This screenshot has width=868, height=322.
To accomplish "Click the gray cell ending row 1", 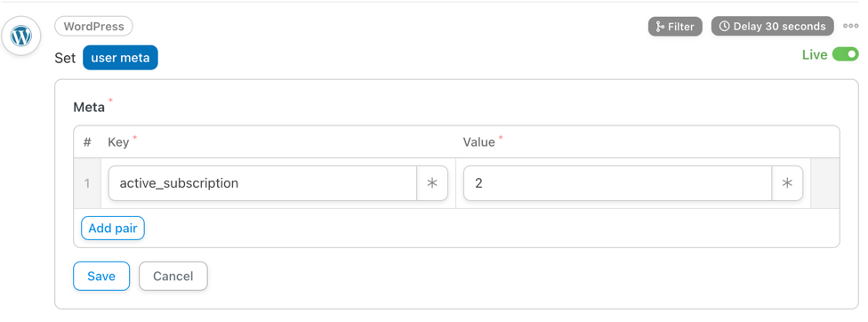I will click(x=824, y=183).
